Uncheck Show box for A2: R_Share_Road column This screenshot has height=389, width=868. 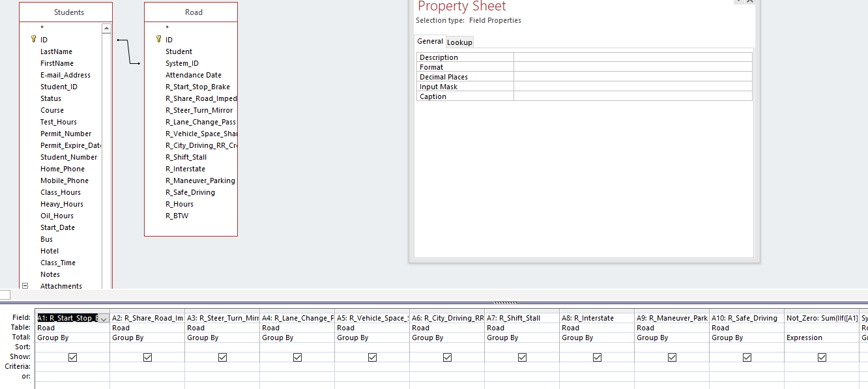click(147, 357)
